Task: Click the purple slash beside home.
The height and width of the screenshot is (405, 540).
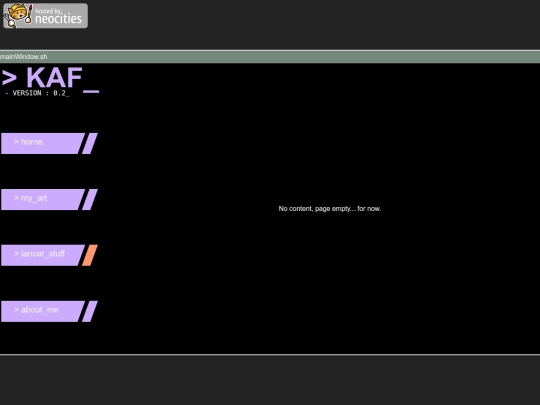Action: pyautogui.click(x=90, y=143)
